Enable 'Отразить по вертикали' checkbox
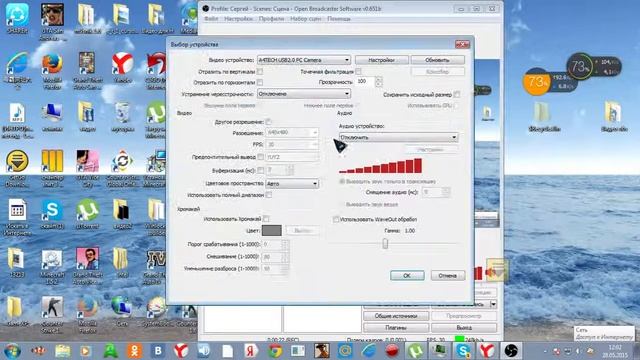This screenshot has width=640, height=360. [x=260, y=71]
